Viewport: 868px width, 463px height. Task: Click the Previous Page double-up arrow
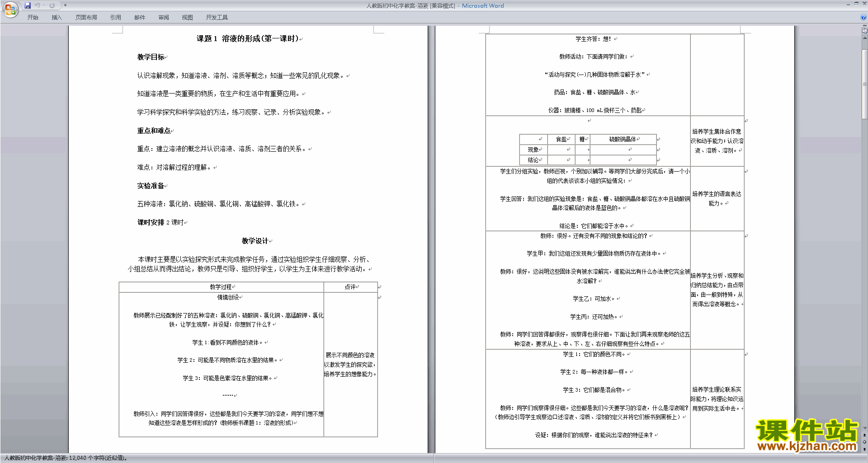(x=865, y=435)
